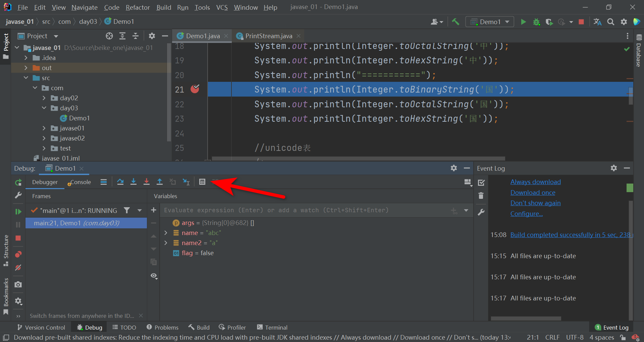Click the Don't show again link
644x342 pixels.
pos(535,203)
